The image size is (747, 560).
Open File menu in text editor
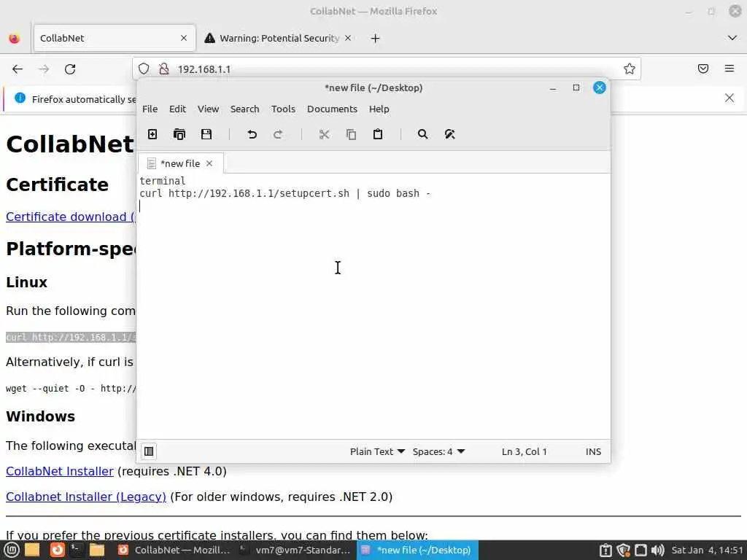(150, 109)
